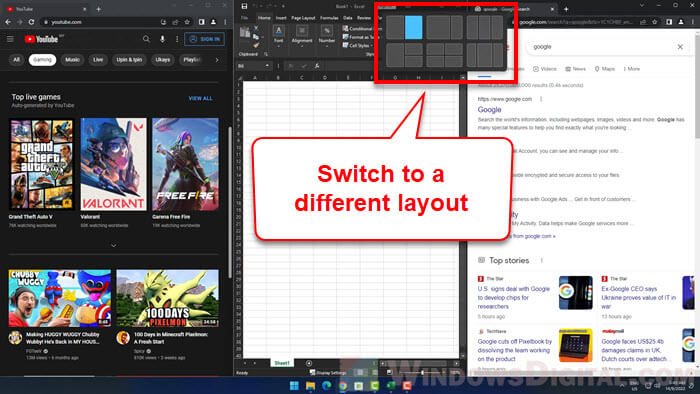
Task: Expand Top live games with down chevron
Action: (x=113, y=245)
